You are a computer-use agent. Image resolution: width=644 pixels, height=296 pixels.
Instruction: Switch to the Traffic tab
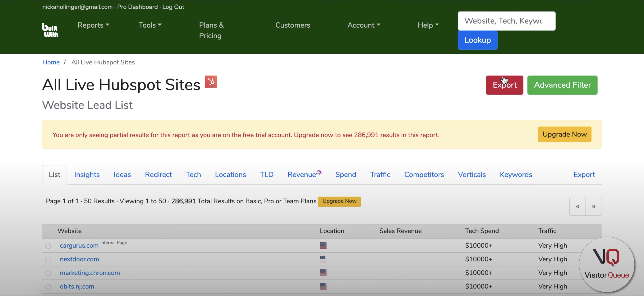pos(380,174)
